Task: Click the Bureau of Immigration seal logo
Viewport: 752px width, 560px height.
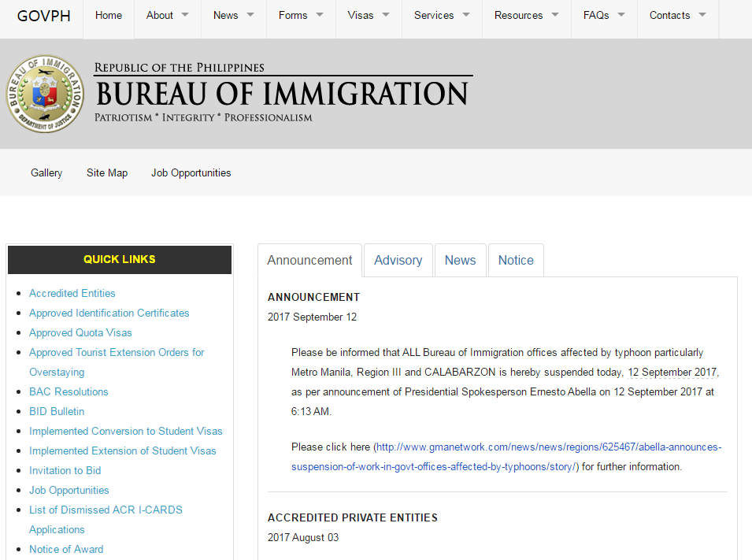Action: [45, 94]
